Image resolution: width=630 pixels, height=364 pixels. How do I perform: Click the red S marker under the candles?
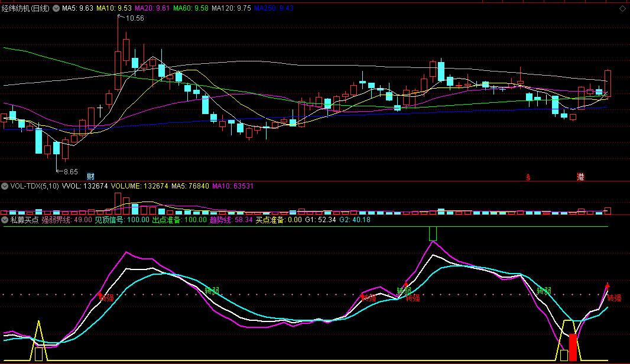click(x=528, y=177)
